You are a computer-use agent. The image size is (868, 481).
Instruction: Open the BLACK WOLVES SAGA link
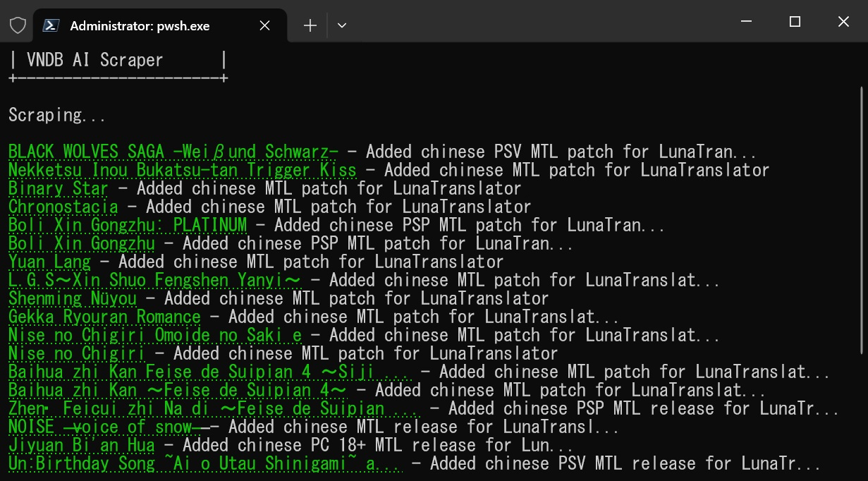click(x=173, y=152)
